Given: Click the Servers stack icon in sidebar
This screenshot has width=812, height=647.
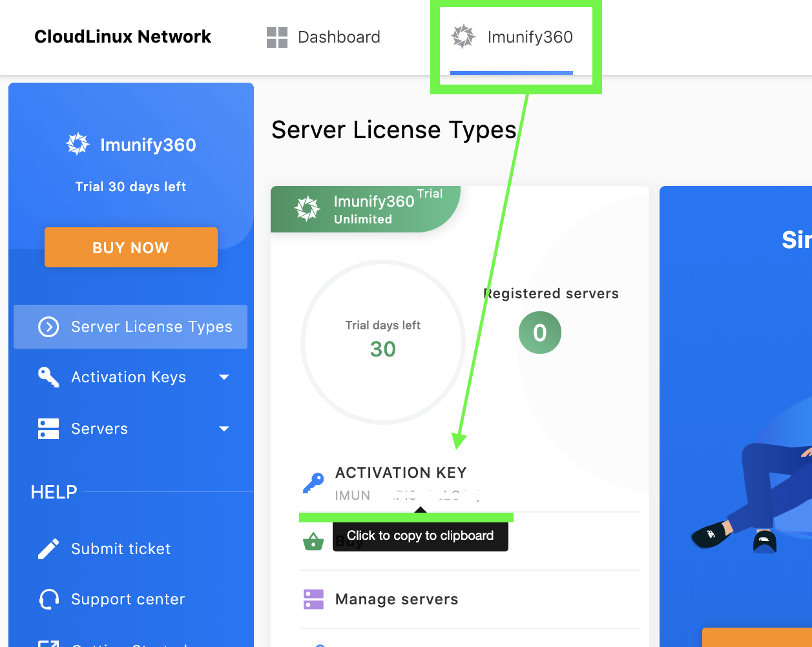Looking at the screenshot, I should coord(48,429).
